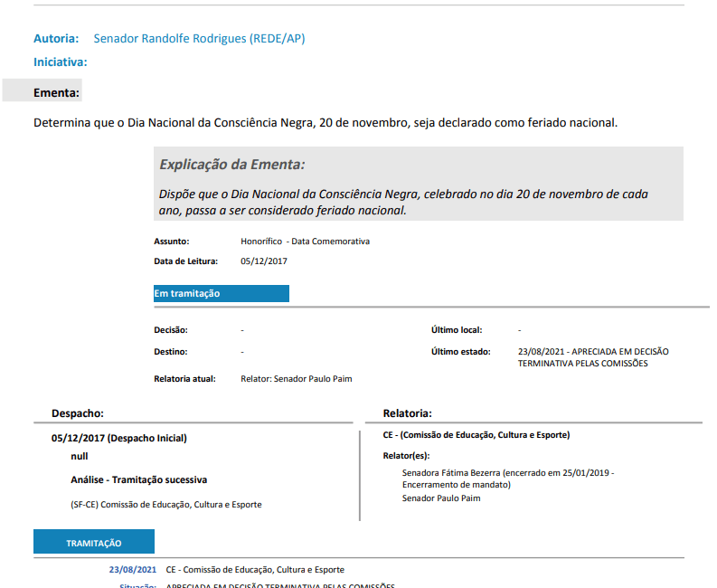Click the Em tramitação status bar
The image size is (717, 588).
click(x=221, y=293)
